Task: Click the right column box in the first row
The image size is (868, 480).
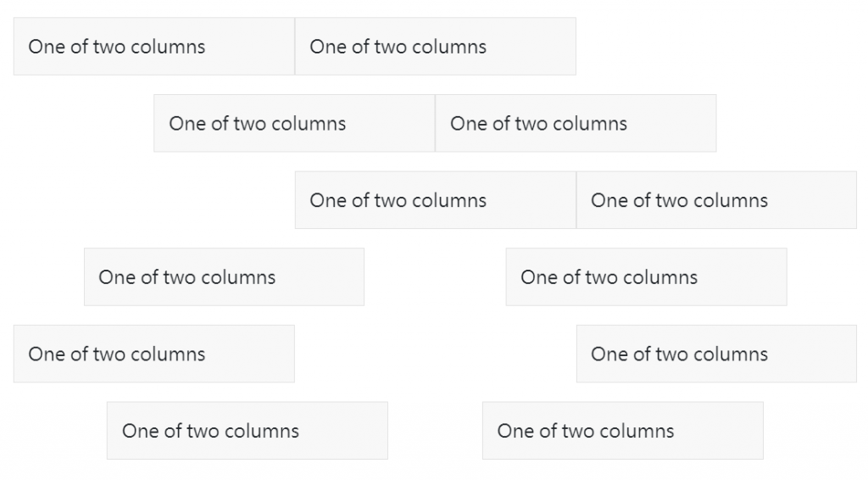Action: [x=435, y=47]
